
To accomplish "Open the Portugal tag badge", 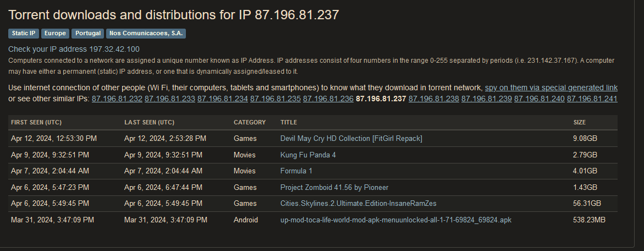I will (87, 33).
